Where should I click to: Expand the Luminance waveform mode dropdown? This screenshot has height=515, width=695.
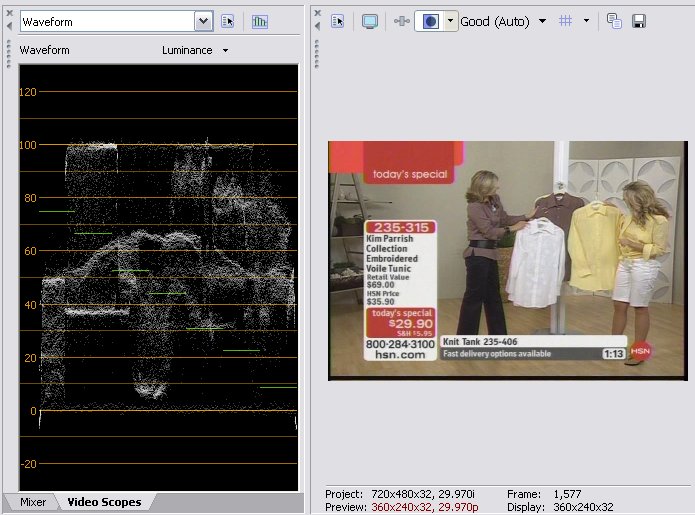coord(225,51)
